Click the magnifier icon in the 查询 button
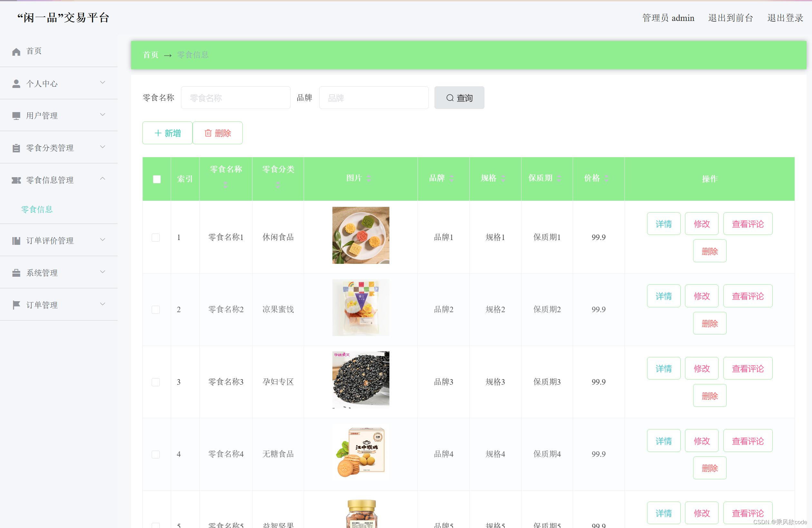The image size is (812, 528). pyautogui.click(x=450, y=98)
